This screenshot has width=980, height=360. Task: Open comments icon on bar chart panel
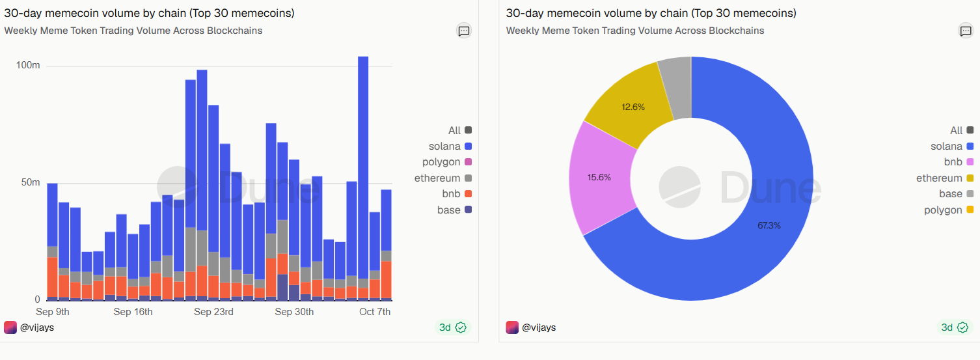[463, 31]
